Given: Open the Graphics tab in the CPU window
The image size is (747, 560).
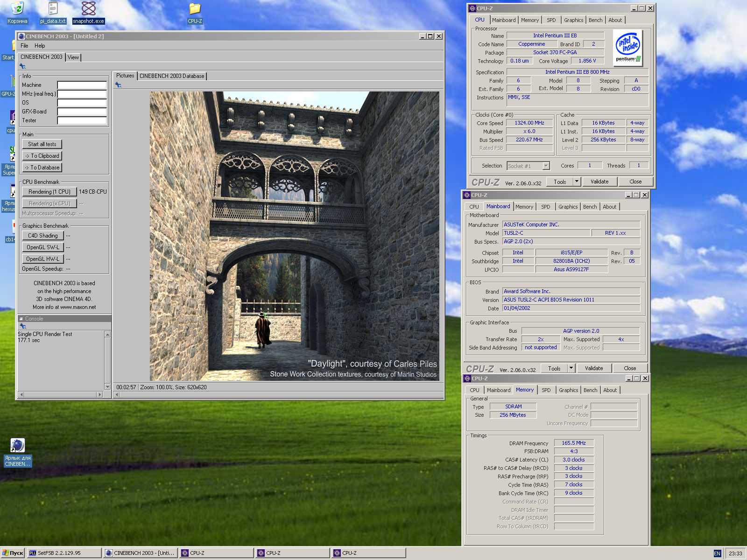Looking at the screenshot, I should (573, 20).
